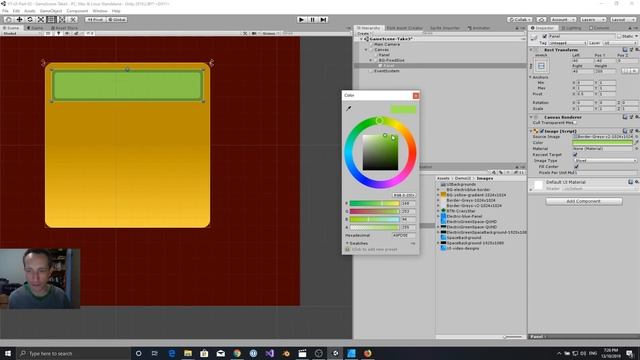Adjust the R channel slider in Color picker
640x360 pixels.
(374, 203)
